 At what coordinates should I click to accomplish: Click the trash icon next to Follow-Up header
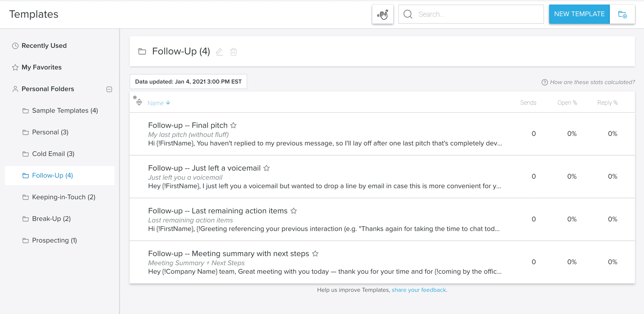pos(233,52)
